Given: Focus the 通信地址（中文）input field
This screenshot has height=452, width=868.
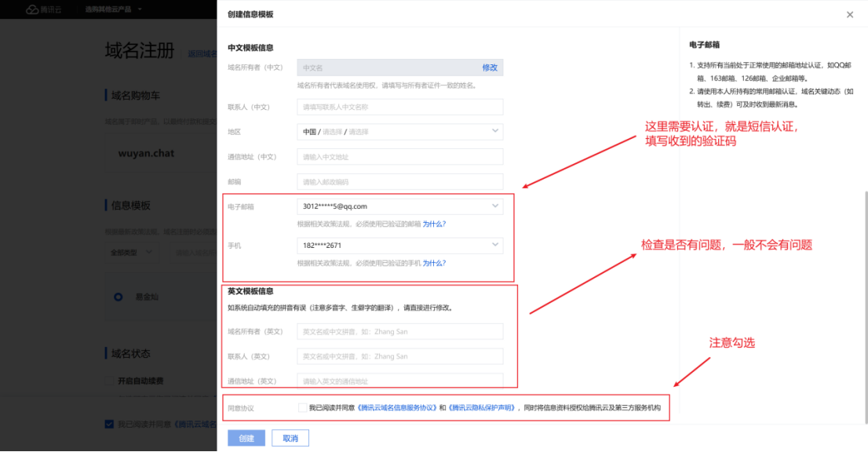Looking at the screenshot, I should coord(399,157).
